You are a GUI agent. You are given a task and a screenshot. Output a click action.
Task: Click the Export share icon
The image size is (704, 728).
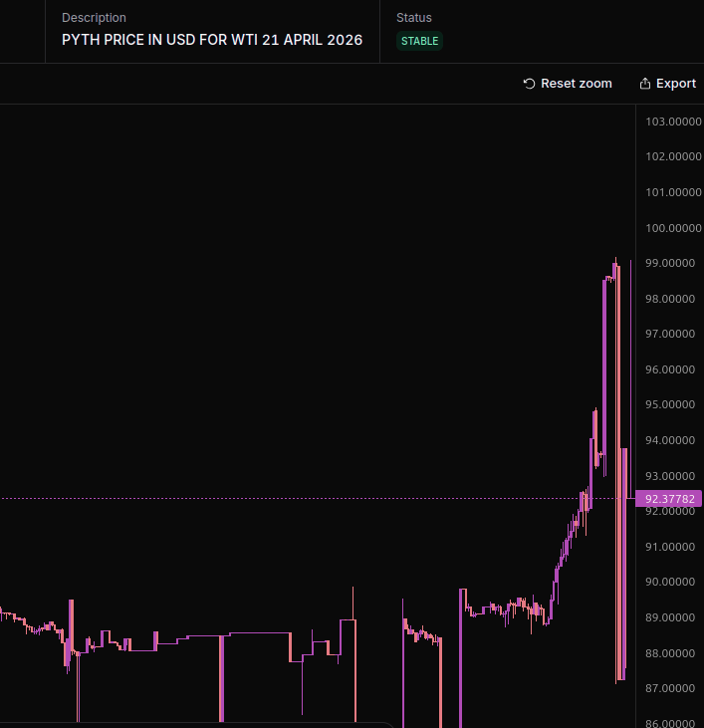tap(645, 84)
